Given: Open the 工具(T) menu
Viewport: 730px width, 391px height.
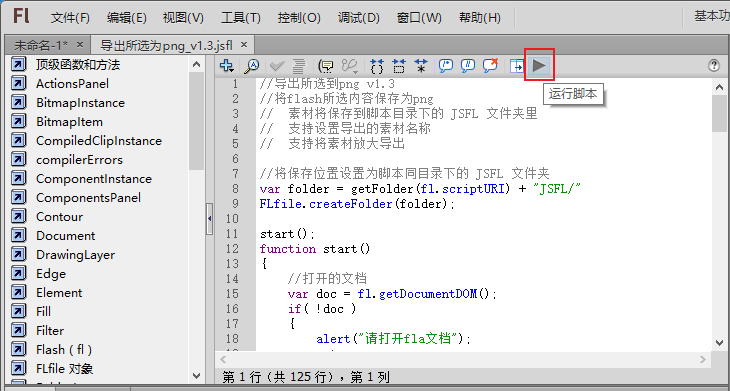Looking at the screenshot, I should tap(241, 18).
